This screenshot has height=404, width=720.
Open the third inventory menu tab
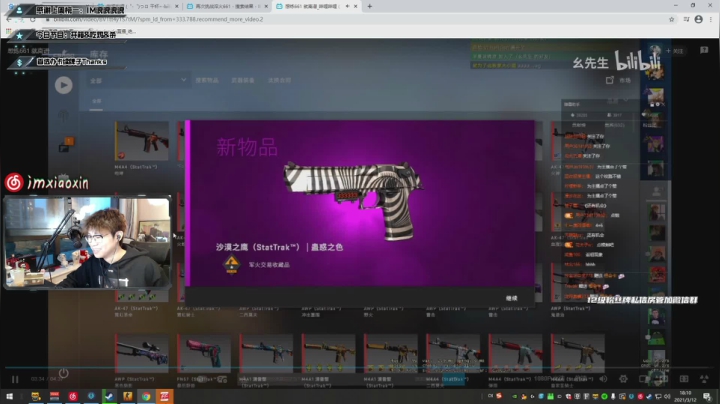[279, 80]
